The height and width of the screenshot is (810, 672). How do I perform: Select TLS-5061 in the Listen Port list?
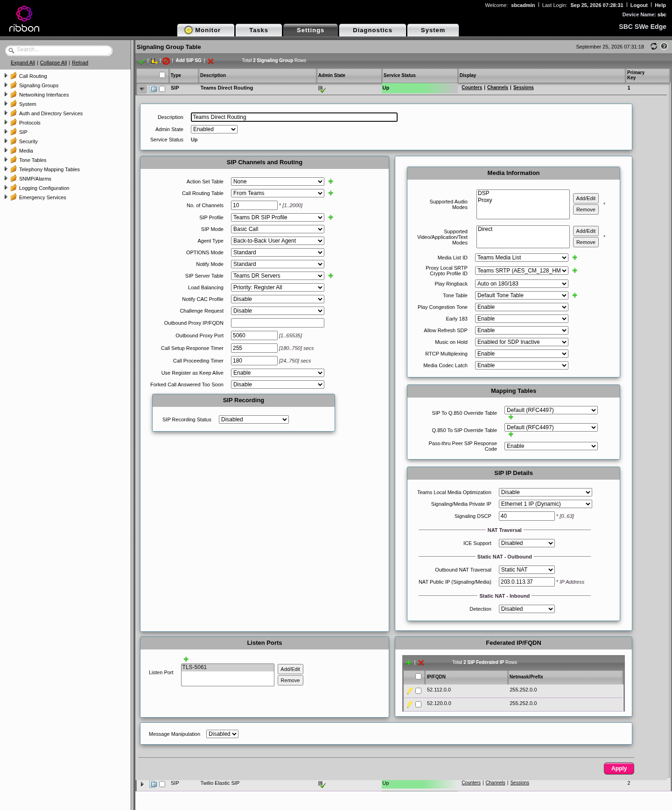[x=228, y=668]
